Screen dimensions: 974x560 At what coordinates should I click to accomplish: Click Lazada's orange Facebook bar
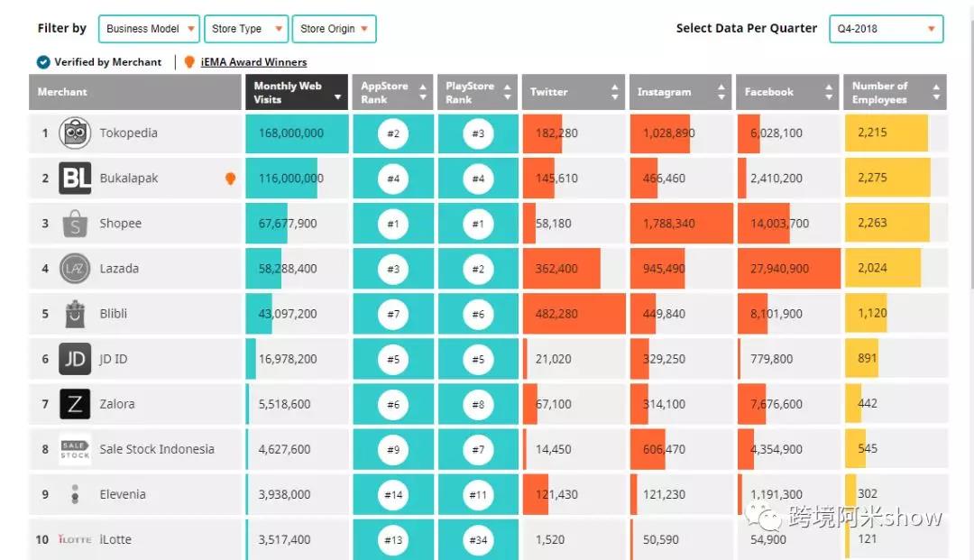click(788, 269)
